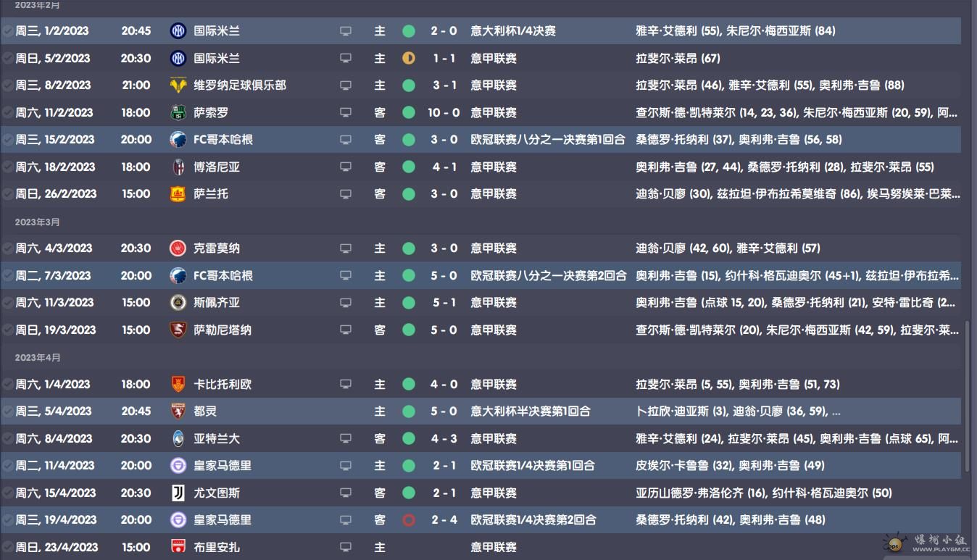Click the Sassuolo (萨索罗) club badge
Viewport: 977px width, 560px height.
point(178,112)
